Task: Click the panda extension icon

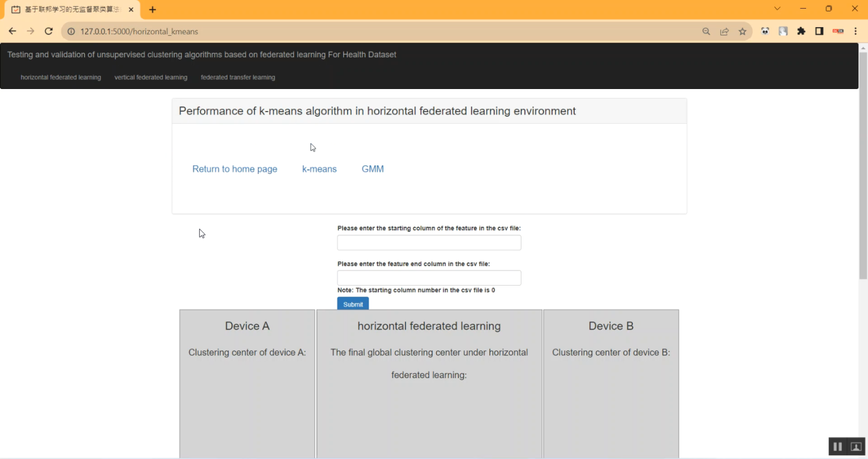Action: [764, 31]
